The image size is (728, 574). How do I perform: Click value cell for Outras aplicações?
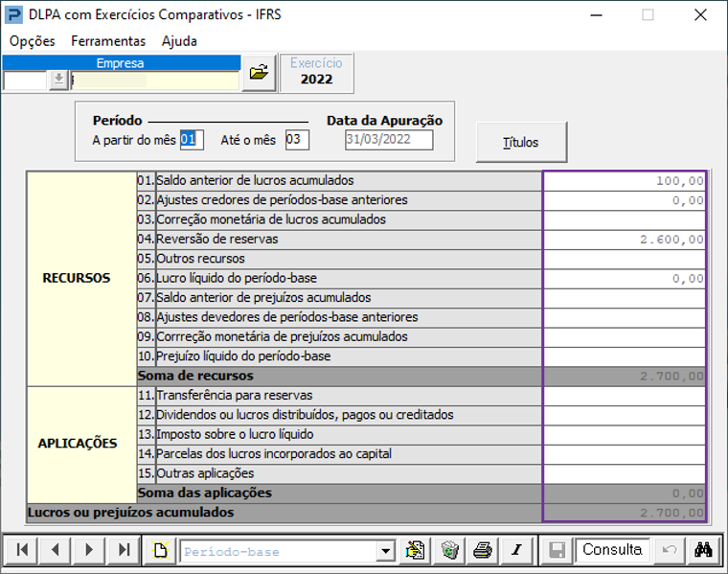(625, 473)
